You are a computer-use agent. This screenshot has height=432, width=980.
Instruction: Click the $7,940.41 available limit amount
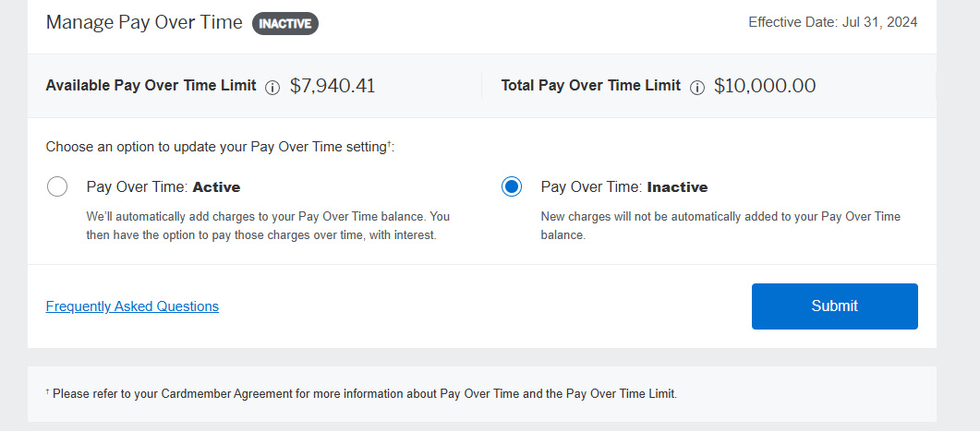tap(333, 86)
